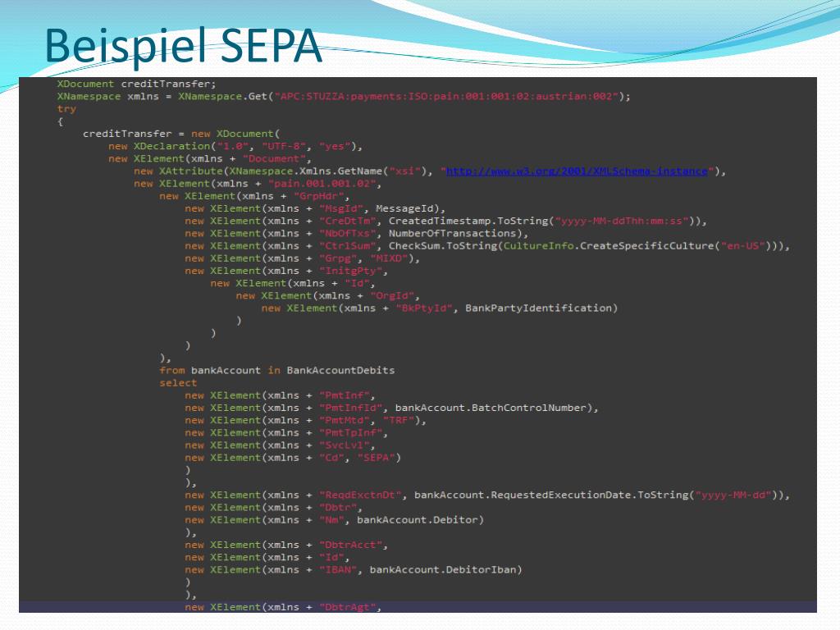Viewport: 840px width, 630px height.
Task: Click the 'XDocument creditTransfer;' line
Action: click(x=137, y=84)
